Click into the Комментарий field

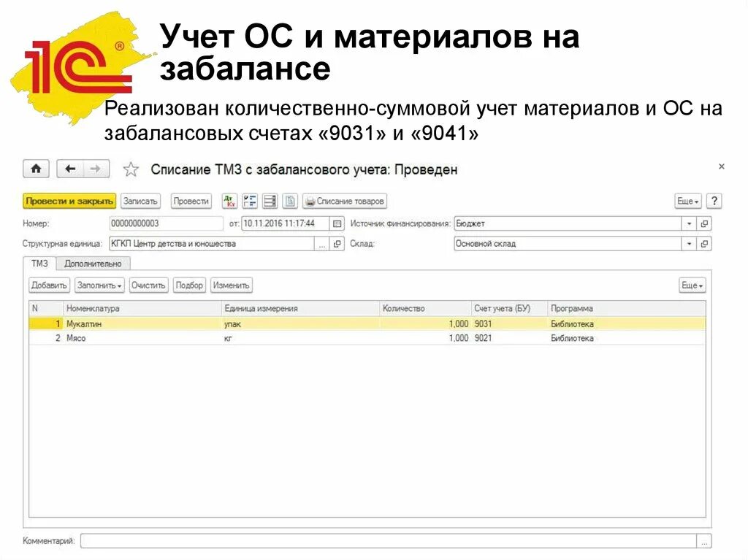pyautogui.click(x=389, y=541)
